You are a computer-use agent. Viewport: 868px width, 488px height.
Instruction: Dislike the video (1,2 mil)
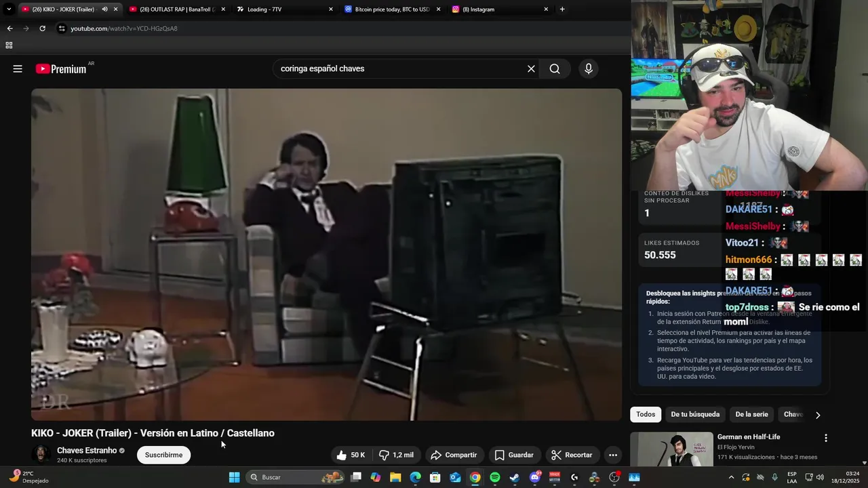[x=396, y=455]
